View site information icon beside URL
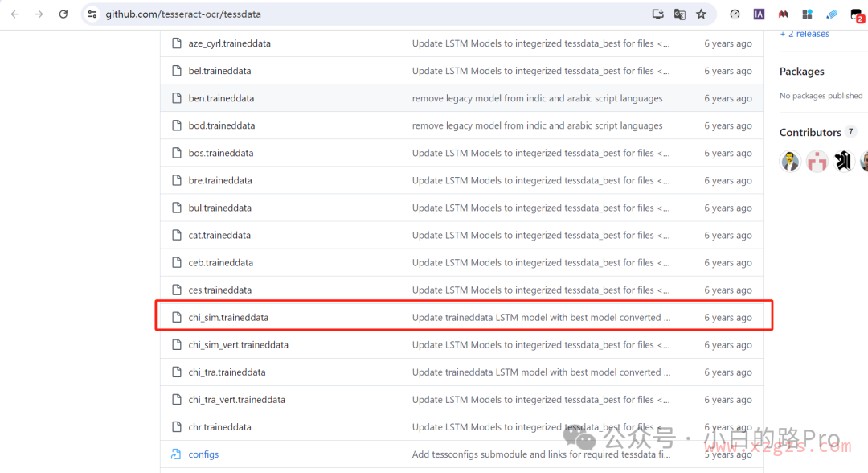Viewport: 868px width, 473px height. coord(92,14)
